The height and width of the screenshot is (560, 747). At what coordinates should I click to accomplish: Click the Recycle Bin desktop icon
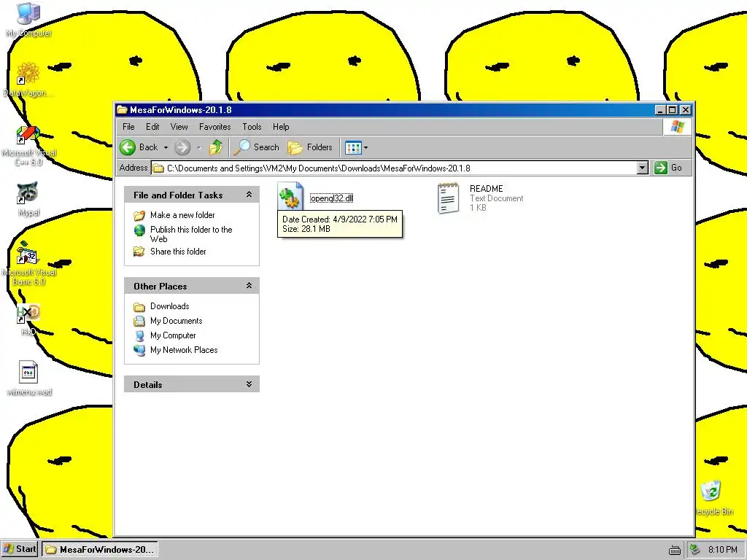click(x=711, y=491)
